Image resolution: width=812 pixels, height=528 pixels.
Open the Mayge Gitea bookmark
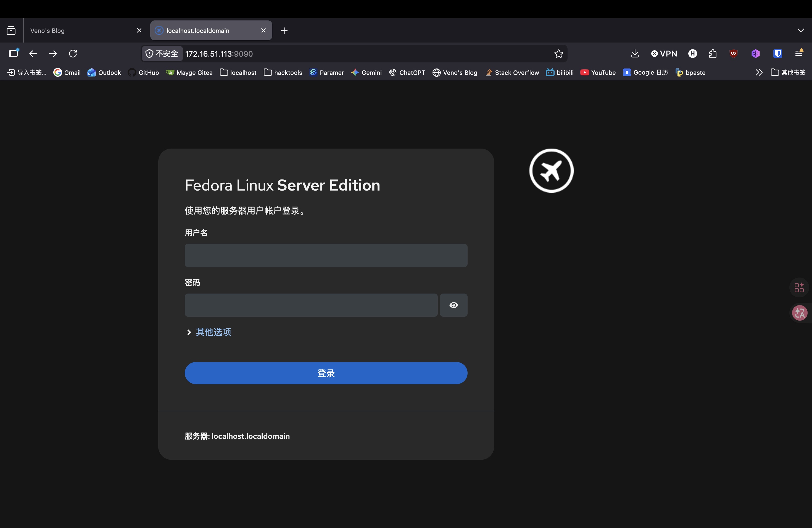click(x=189, y=72)
